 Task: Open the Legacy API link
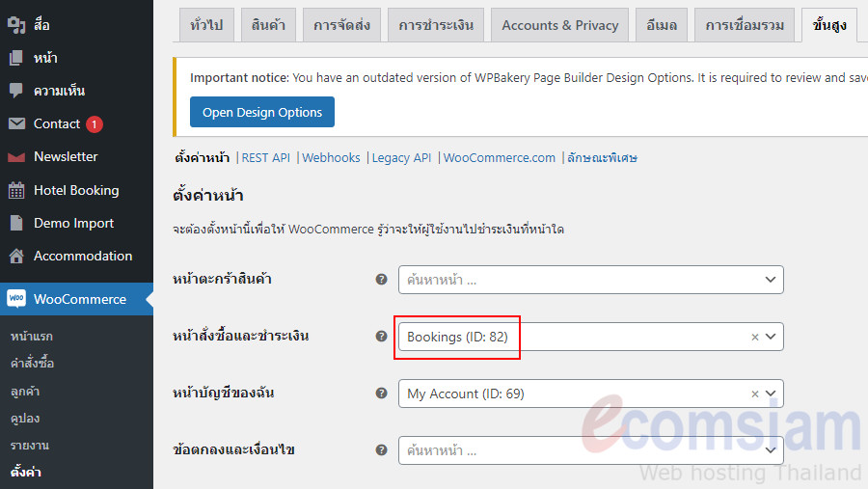pos(401,158)
